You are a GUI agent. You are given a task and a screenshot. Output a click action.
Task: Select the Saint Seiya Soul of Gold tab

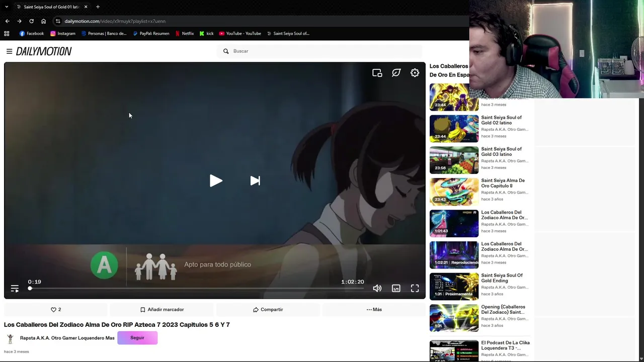[x=50, y=7]
